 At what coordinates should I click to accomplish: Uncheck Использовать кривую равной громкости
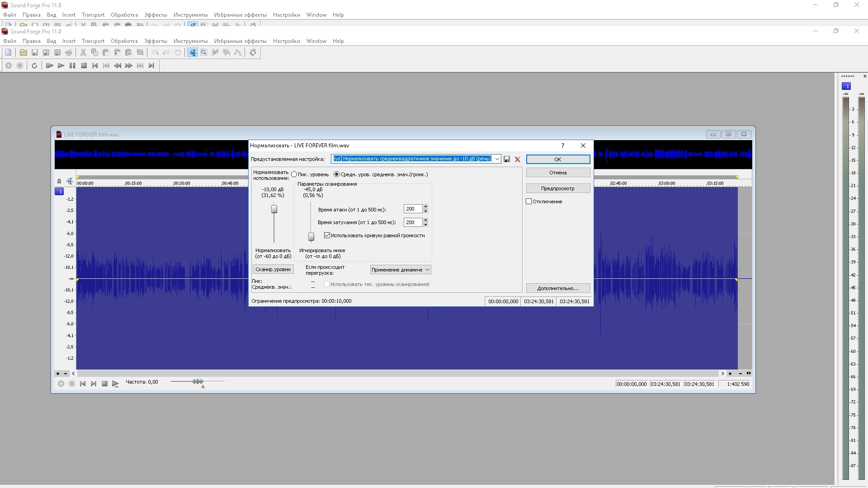327,235
